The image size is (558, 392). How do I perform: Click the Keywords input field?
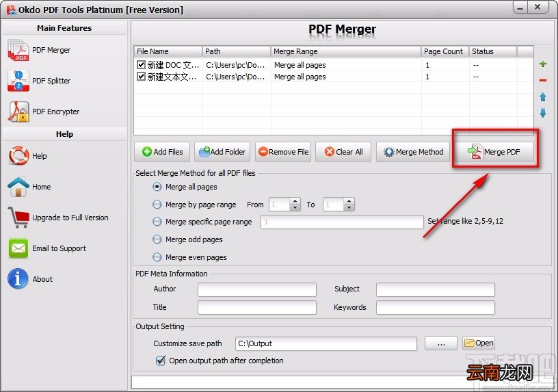click(x=435, y=308)
